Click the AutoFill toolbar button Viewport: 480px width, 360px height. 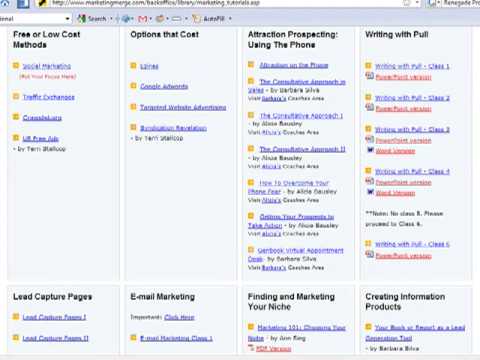point(209,19)
